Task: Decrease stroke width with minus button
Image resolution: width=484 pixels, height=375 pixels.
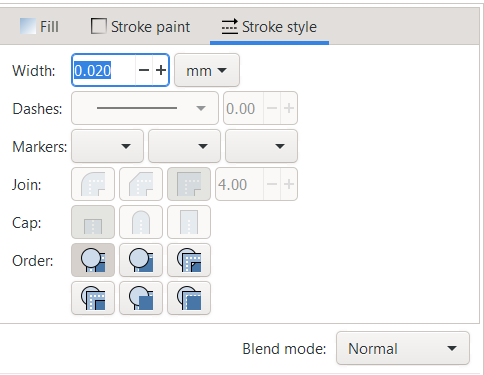Action: click(x=144, y=70)
